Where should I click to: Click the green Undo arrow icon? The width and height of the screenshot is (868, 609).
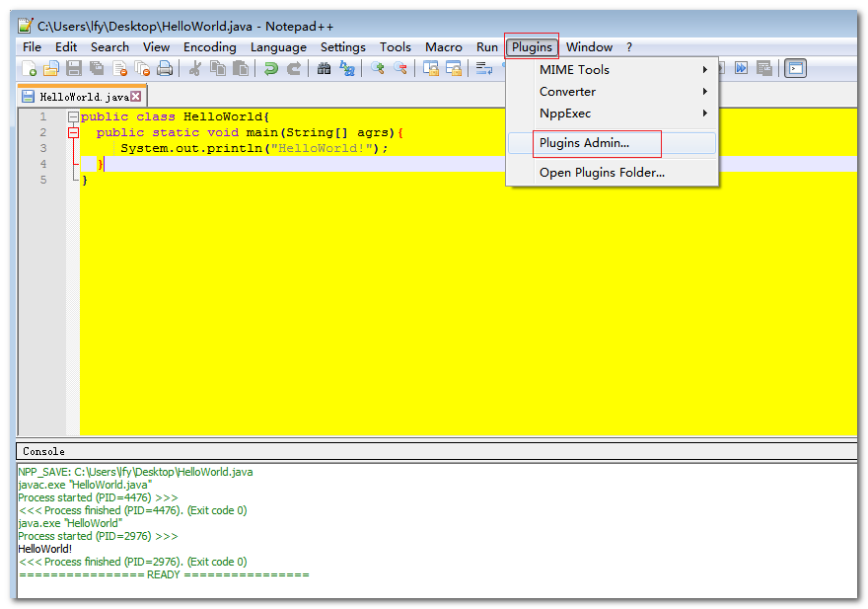[x=270, y=69]
